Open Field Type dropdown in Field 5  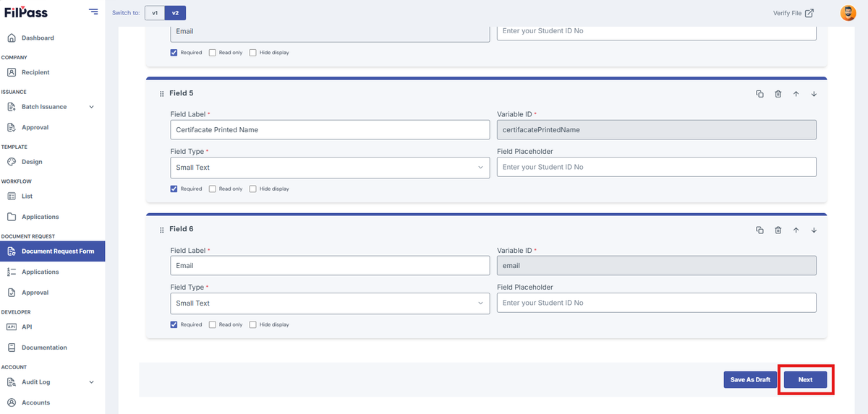pyautogui.click(x=330, y=167)
